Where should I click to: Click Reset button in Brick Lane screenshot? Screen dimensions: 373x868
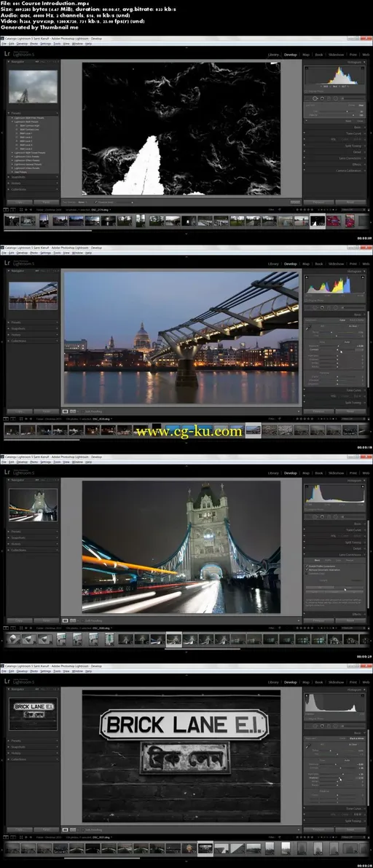coord(350,830)
